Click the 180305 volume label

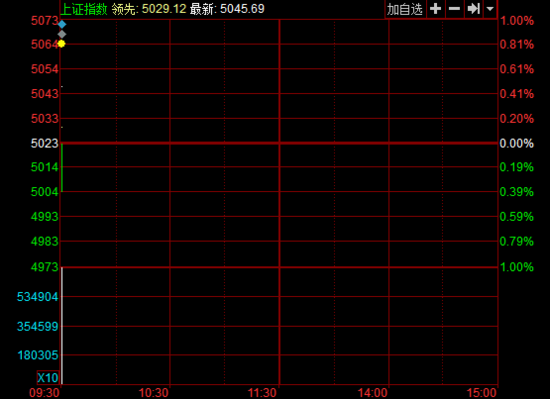pos(38,355)
